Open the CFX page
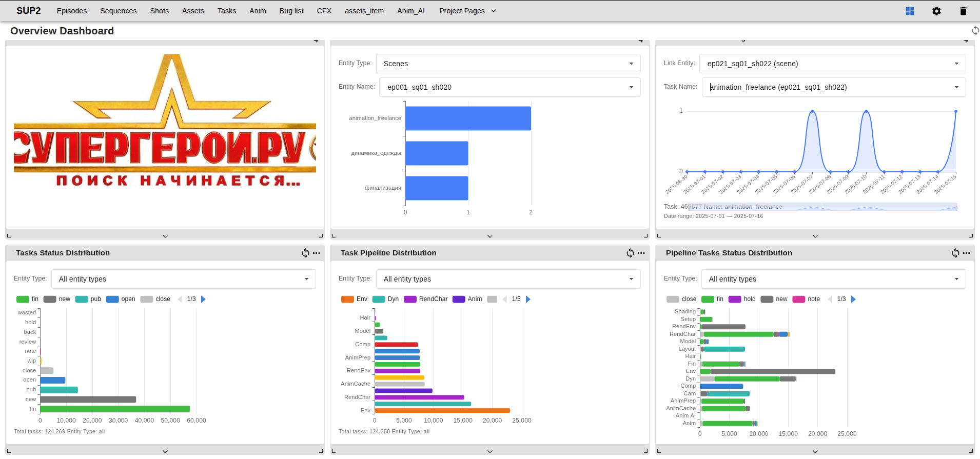 324,11
